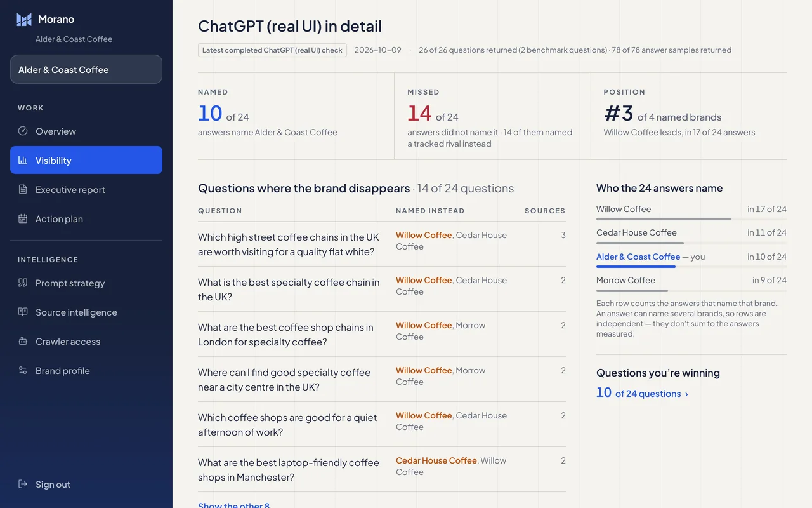Click the QUESTION column header
Image resolution: width=812 pixels, height=508 pixels.
220,211
